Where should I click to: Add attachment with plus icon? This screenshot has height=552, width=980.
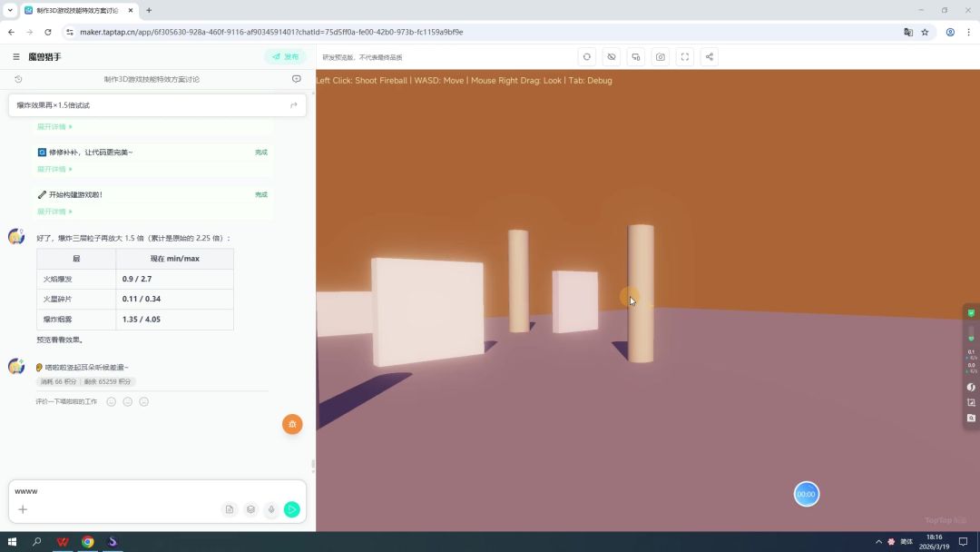pyautogui.click(x=23, y=510)
